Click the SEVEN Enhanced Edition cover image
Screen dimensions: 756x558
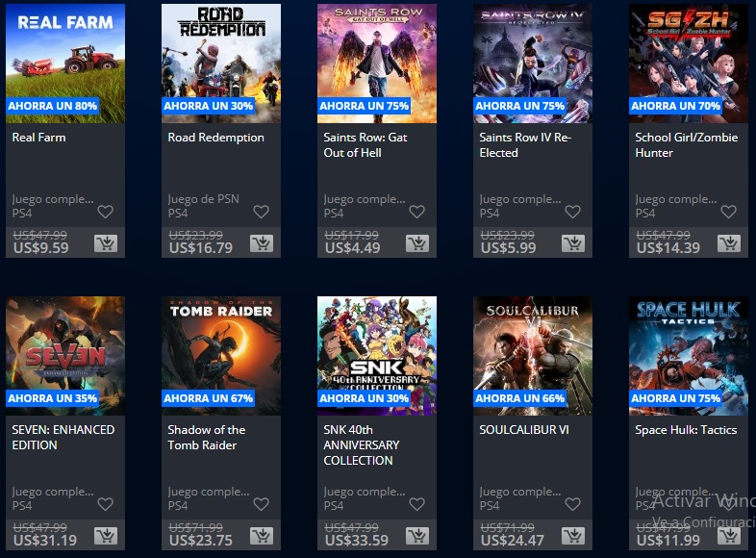(x=65, y=356)
